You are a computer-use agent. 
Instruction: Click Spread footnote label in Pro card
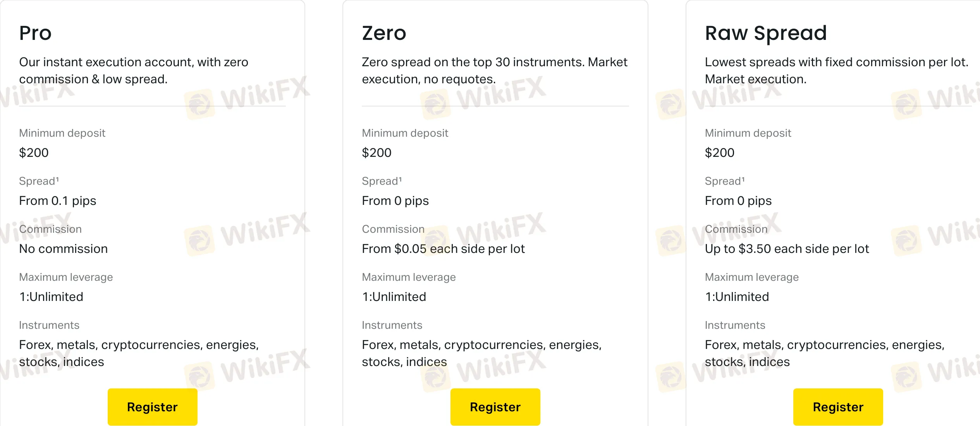click(x=39, y=181)
